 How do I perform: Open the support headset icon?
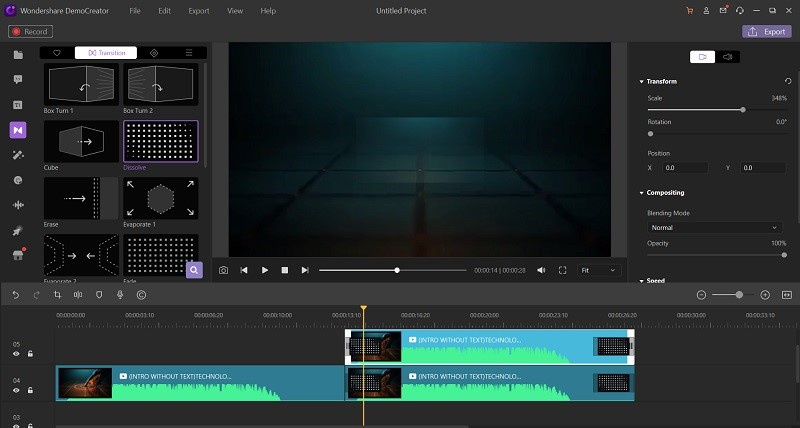(x=740, y=11)
